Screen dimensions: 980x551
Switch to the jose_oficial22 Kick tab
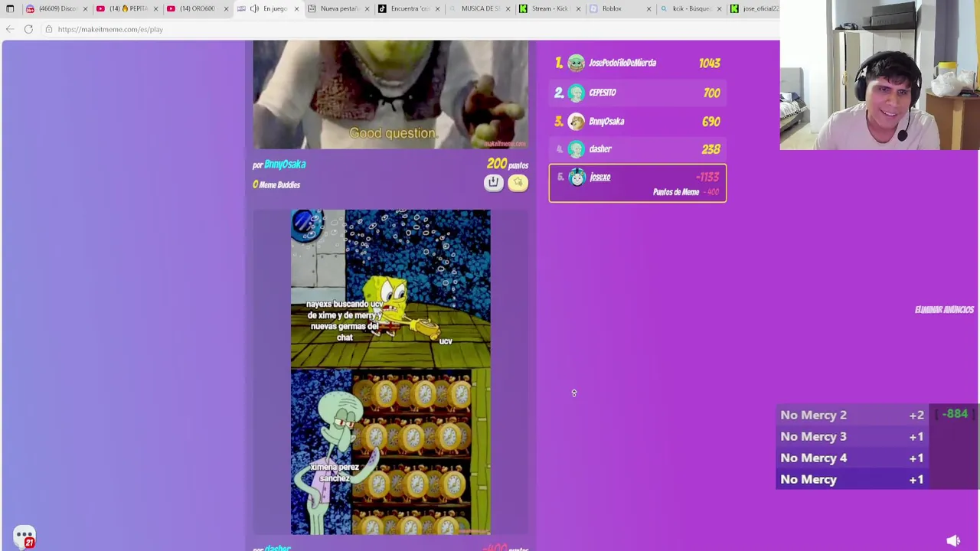(754, 8)
